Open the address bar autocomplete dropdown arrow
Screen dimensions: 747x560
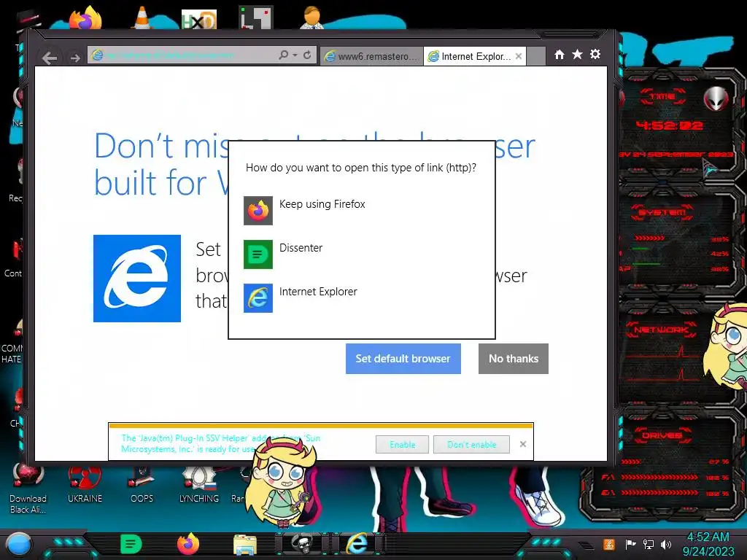(295, 55)
